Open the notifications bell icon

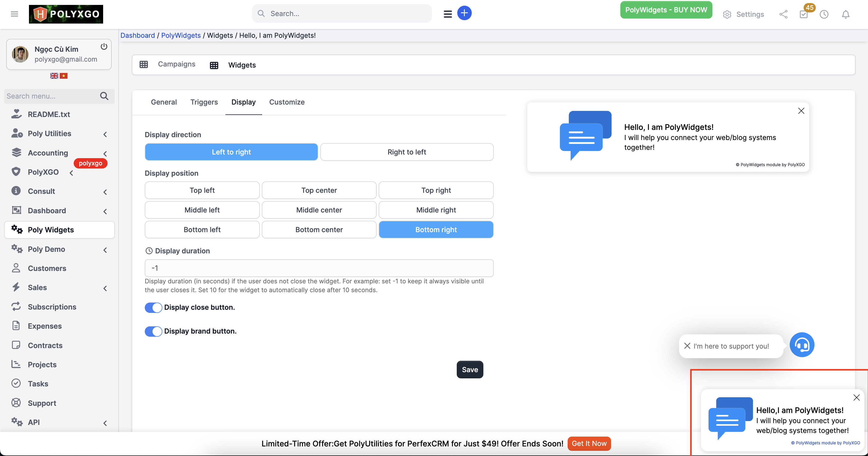tap(846, 14)
